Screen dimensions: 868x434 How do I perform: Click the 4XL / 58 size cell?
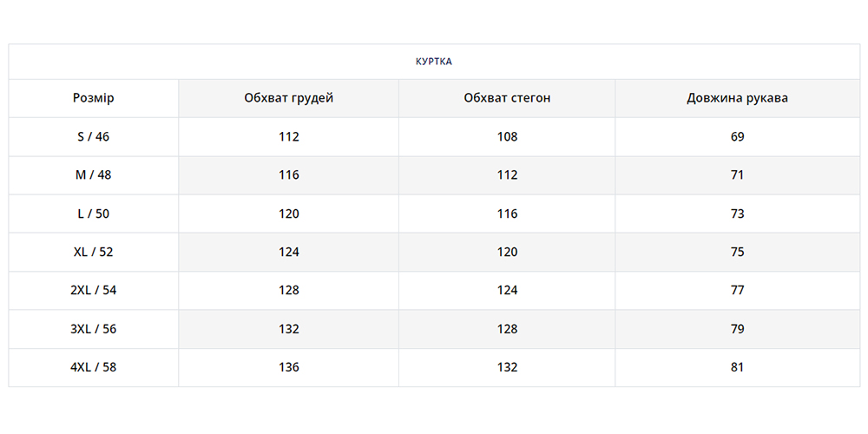pyautogui.click(x=94, y=367)
